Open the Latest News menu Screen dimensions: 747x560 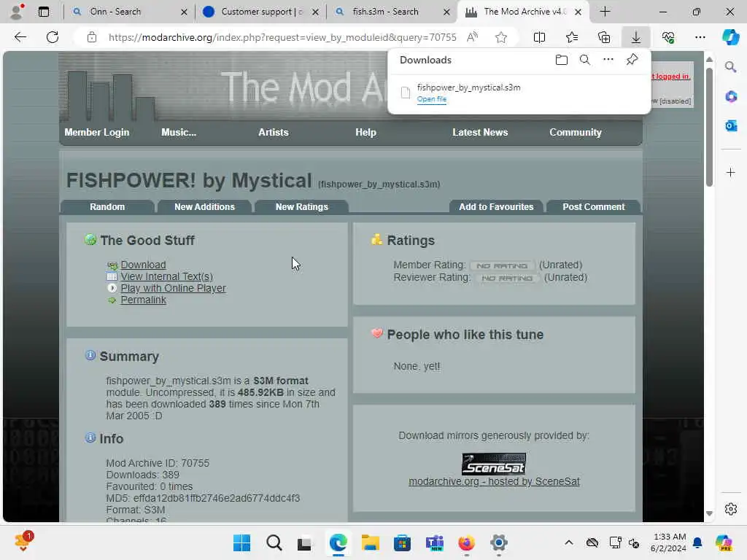point(480,133)
